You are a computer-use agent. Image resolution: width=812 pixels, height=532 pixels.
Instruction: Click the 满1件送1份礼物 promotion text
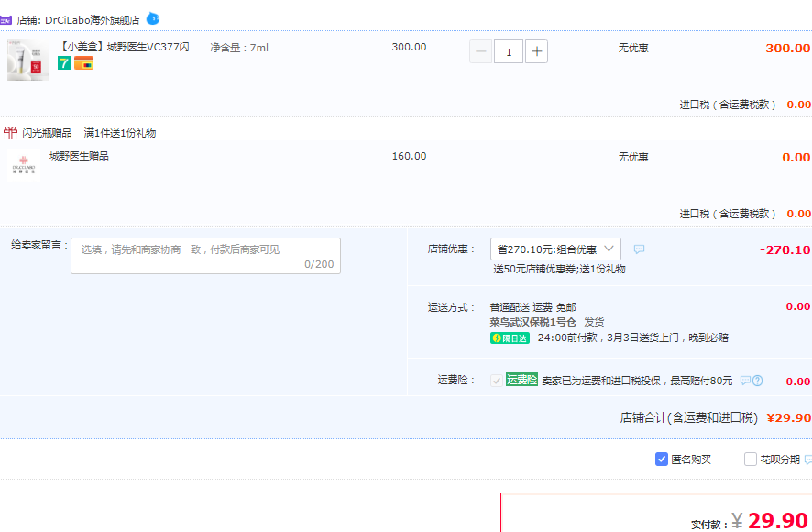[x=120, y=133]
